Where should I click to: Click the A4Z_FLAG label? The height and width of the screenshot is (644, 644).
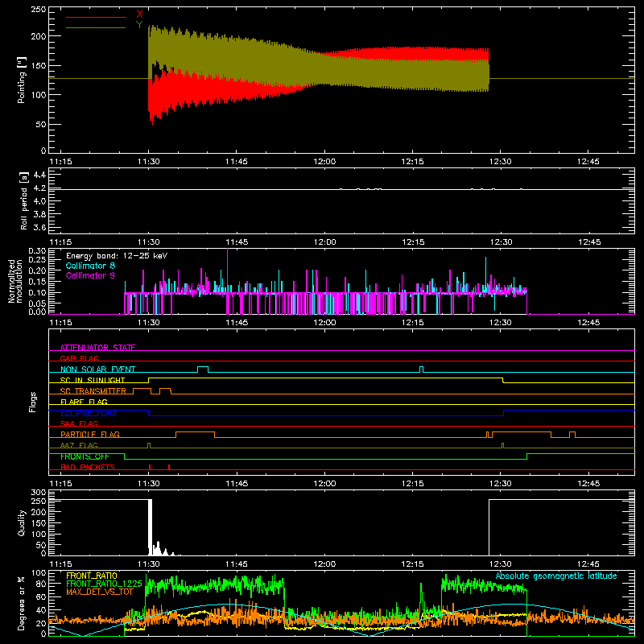(79, 445)
